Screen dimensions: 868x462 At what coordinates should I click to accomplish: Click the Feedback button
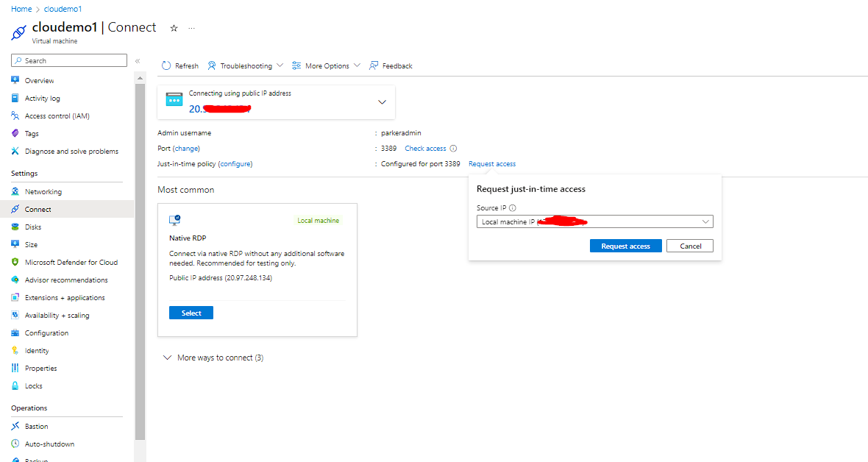(x=391, y=66)
